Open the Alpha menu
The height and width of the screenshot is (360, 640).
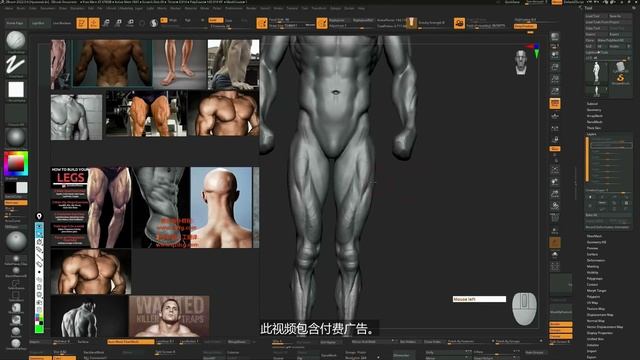(x=8, y=8)
